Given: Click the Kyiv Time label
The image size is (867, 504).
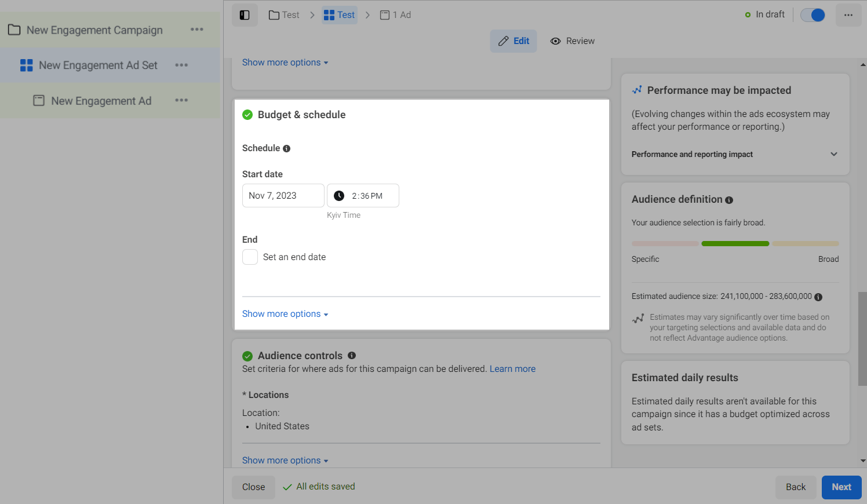Looking at the screenshot, I should (344, 215).
